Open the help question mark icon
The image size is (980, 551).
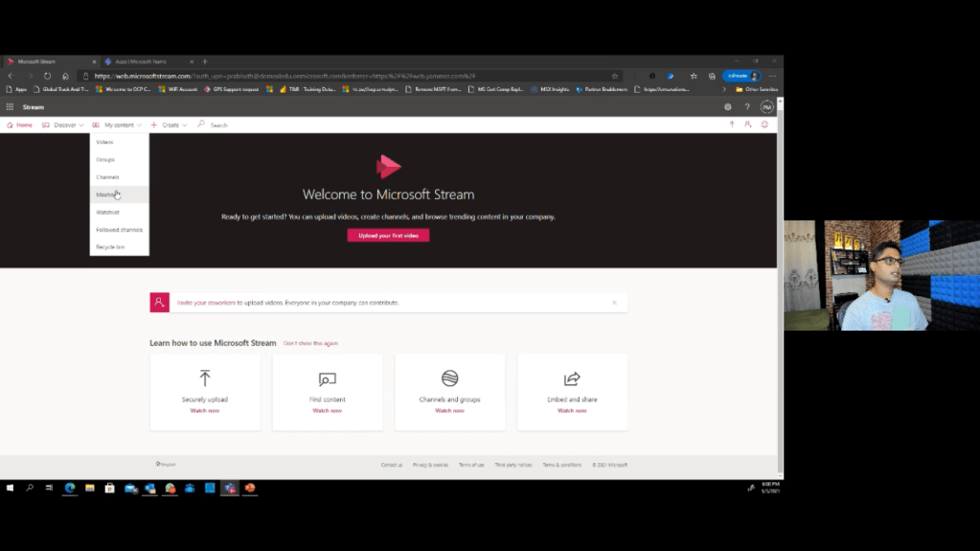[x=747, y=107]
